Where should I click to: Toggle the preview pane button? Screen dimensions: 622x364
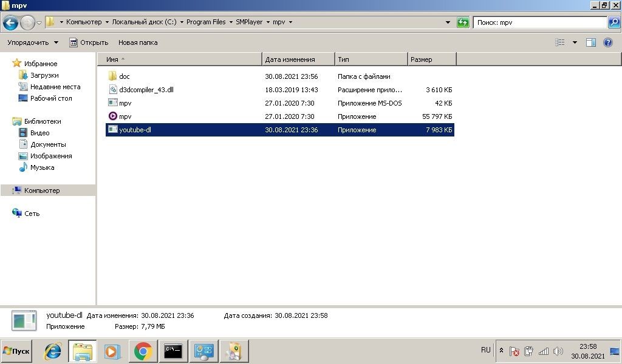pyautogui.click(x=591, y=42)
